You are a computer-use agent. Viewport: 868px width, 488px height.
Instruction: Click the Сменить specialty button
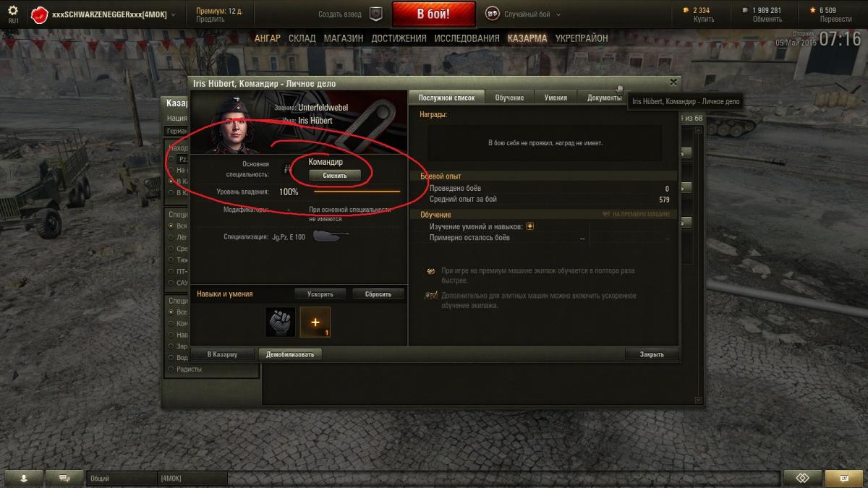[334, 175]
